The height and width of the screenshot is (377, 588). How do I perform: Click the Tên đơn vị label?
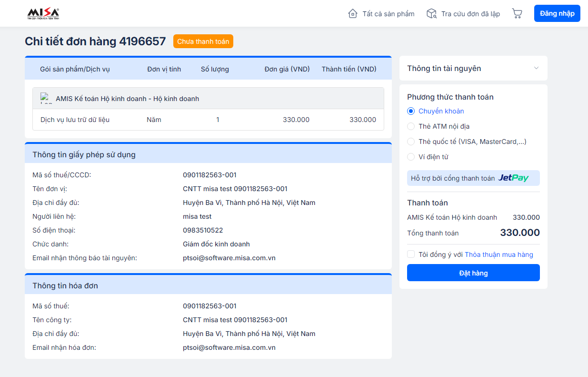tap(50, 189)
